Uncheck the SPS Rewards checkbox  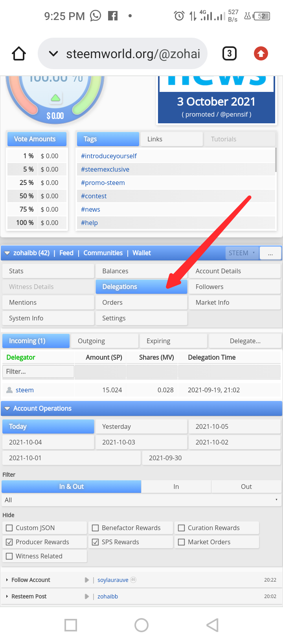coord(96,542)
